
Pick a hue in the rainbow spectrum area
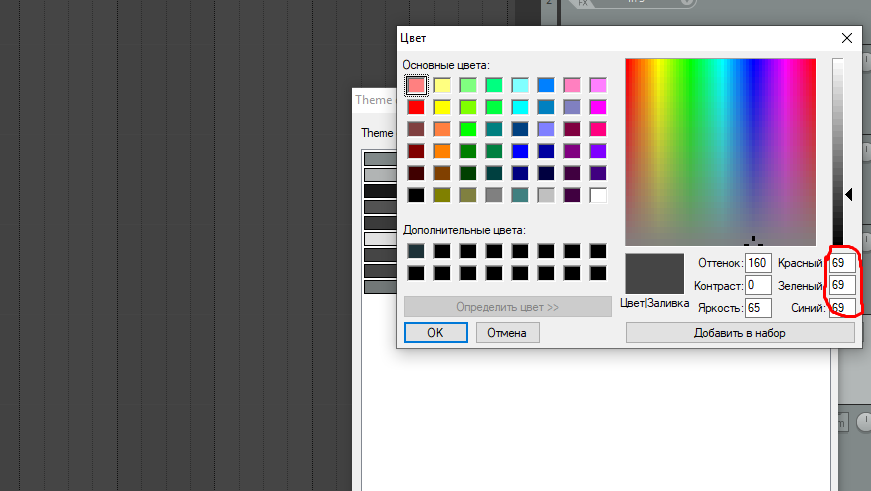(720, 152)
